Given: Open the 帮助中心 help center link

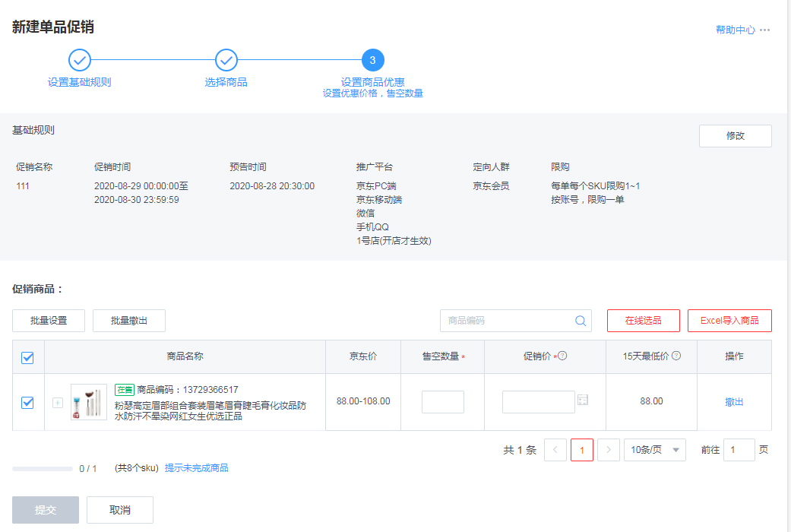Looking at the screenshot, I should point(734,30).
